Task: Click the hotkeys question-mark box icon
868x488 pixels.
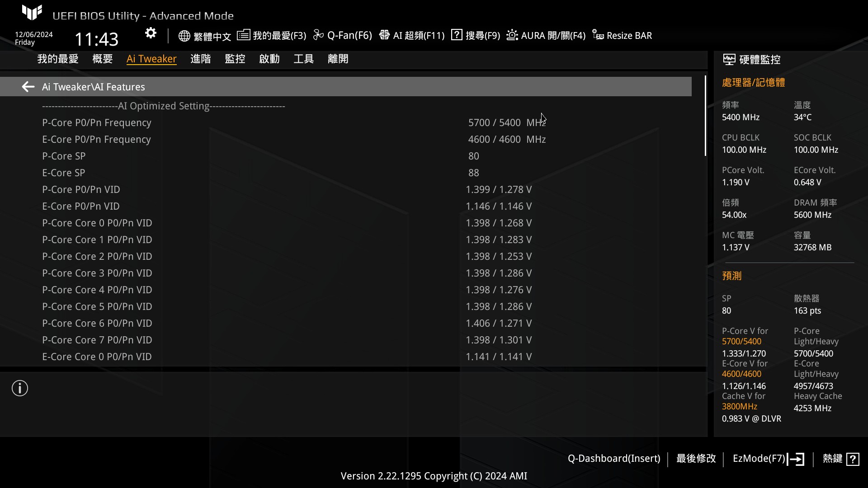Action: tap(853, 459)
